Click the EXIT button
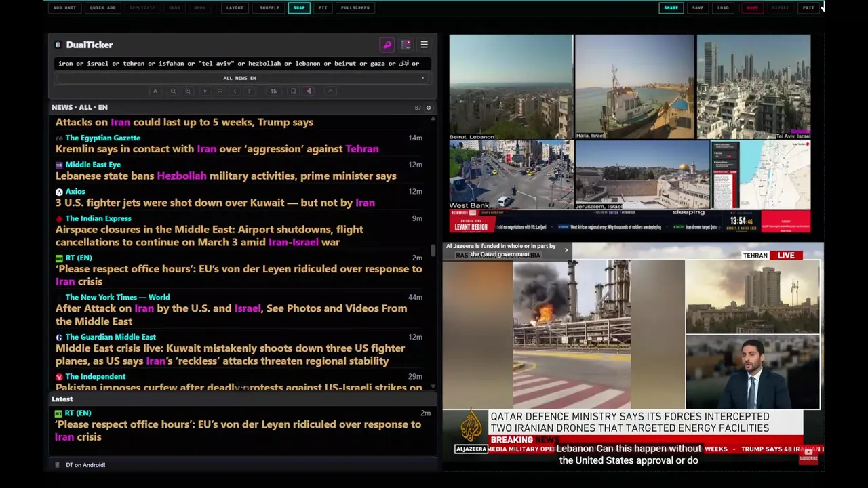 tap(808, 8)
